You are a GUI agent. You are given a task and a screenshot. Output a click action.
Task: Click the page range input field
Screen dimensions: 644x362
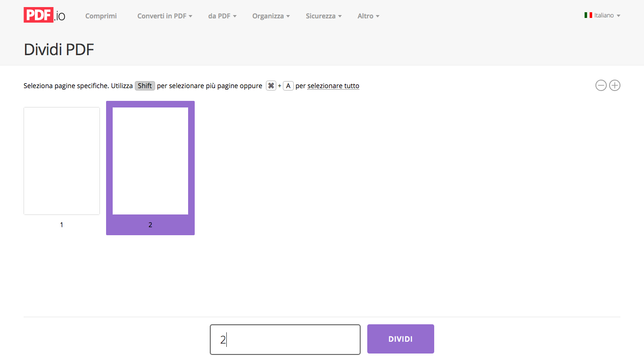click(285, 339)
